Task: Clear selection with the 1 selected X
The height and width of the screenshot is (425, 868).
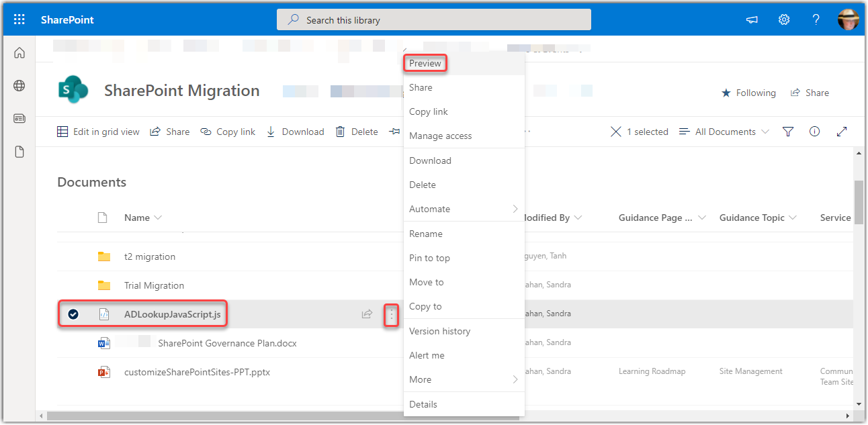Action: point(615,132)
